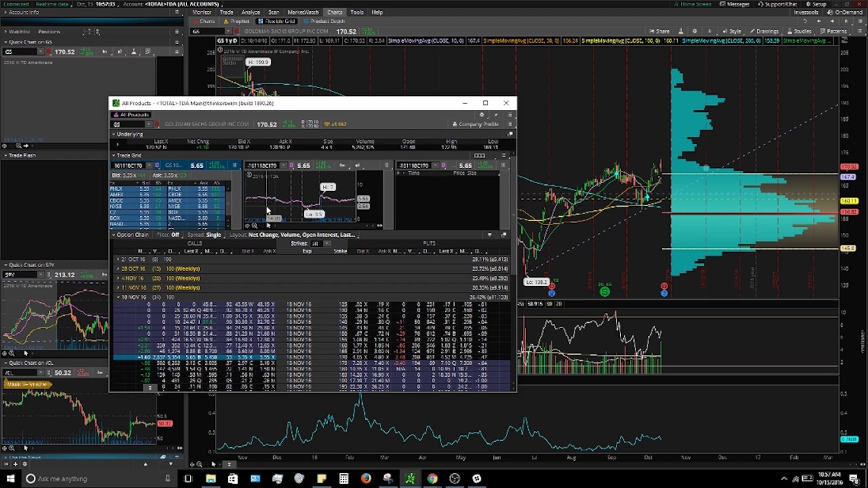The width and height of the screenshot is (868, 488).
Task: Open File Explorer from taskbar
Action: pos(211,479)
